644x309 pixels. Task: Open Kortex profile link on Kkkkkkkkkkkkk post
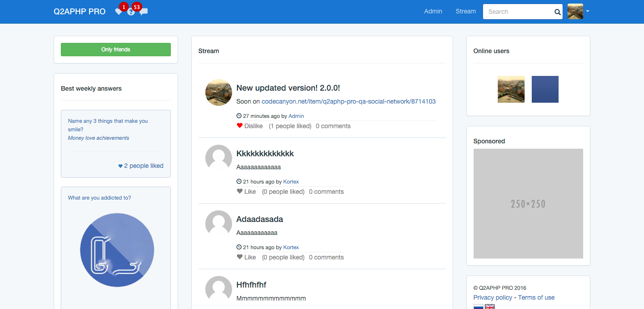coord(291,182)
